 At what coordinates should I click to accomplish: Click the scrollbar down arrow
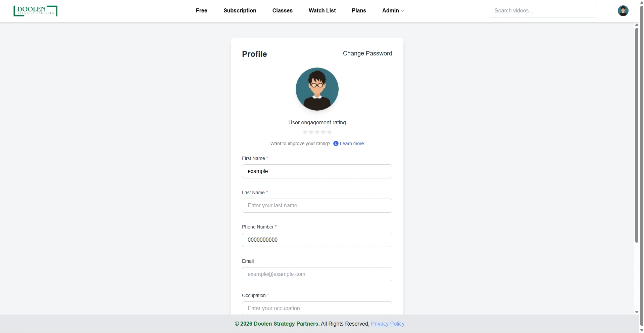637,312
